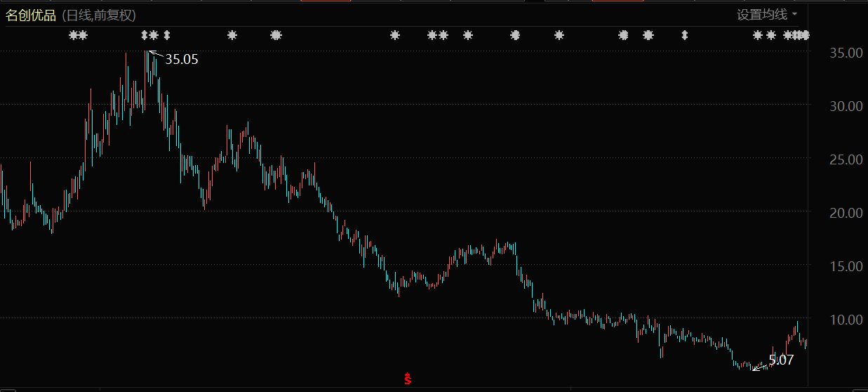Screen dimensions: 868x392
Task: Click the rightmost event marker in the cluster
Action: [806, 35]
